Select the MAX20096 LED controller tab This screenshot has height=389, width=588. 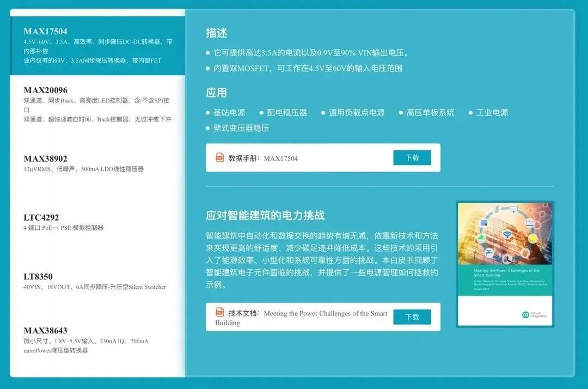pos(98,105)
